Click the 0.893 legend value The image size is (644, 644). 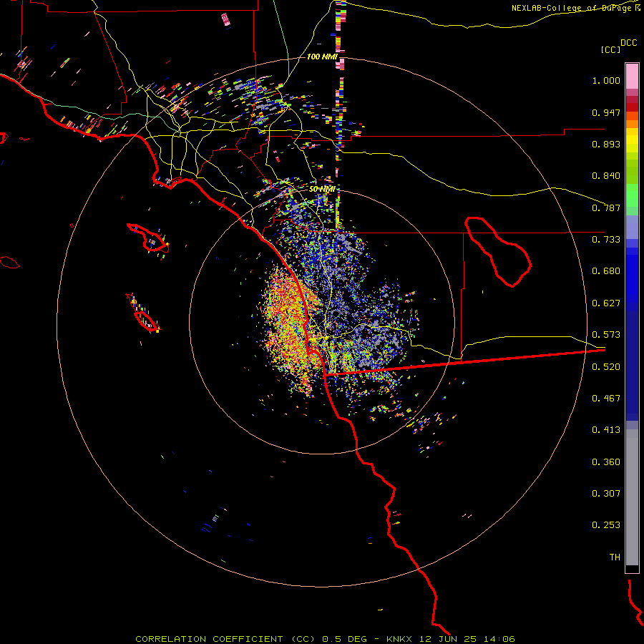pos(606,144)
